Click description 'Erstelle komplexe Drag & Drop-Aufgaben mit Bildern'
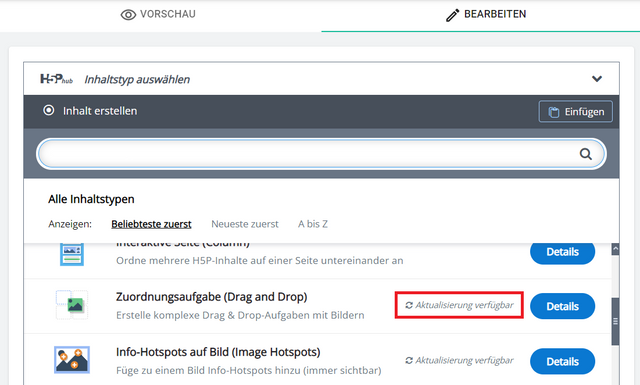640x385 pixels. (x=240, y=315)
